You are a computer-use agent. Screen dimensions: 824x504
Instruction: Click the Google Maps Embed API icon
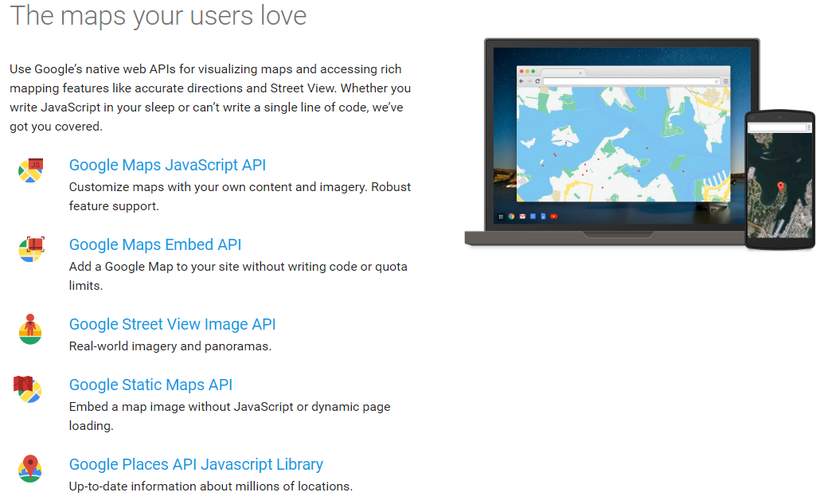pyautogui.click(x=32, y=249)
